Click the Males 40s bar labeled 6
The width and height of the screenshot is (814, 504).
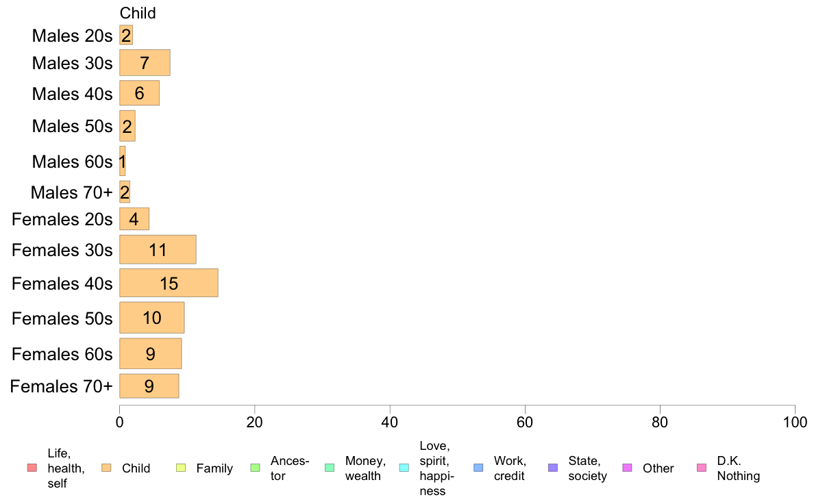pos(139,93)
